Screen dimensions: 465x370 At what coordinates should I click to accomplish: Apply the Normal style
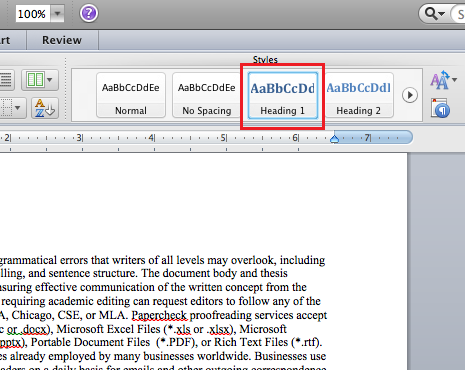pyautogui.click(x=131, y=95)
